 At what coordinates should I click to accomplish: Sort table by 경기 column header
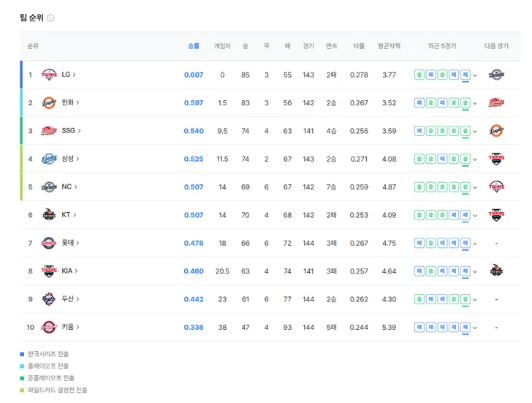click(x=308, y=46)
